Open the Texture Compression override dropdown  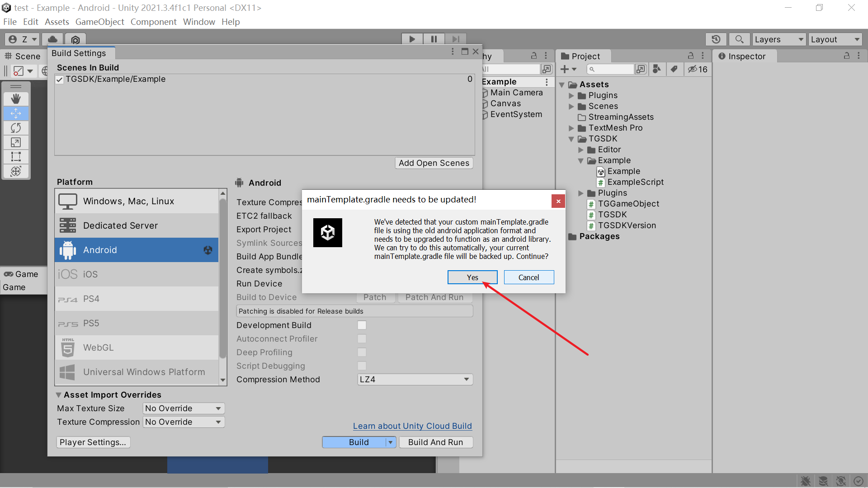184,422
